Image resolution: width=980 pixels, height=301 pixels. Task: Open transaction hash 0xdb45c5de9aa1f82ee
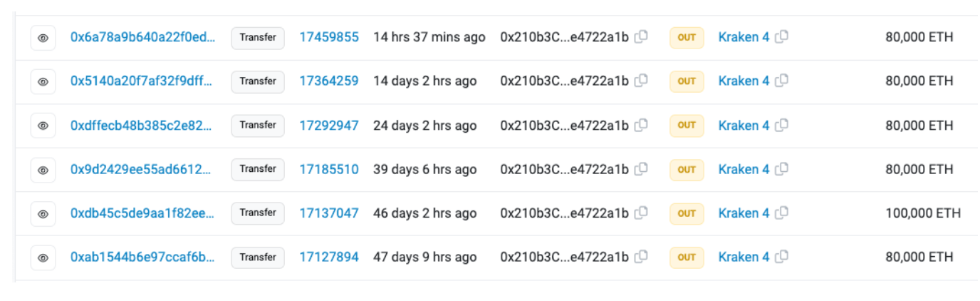142,213
